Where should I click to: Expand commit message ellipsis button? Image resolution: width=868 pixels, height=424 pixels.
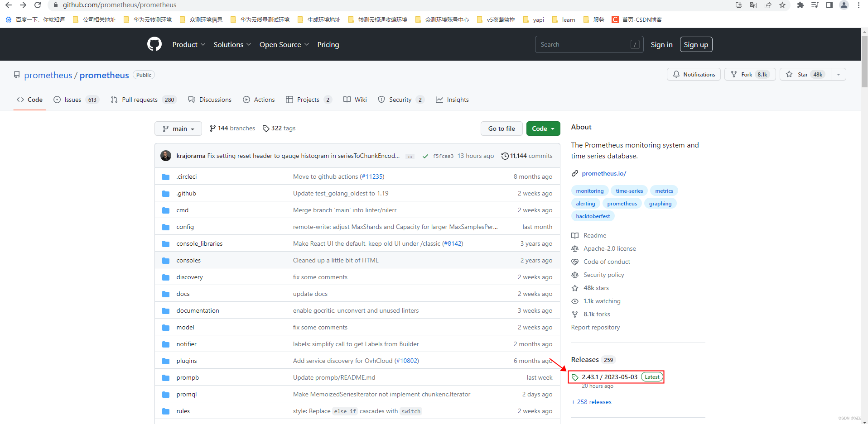(x=410, y=157)
